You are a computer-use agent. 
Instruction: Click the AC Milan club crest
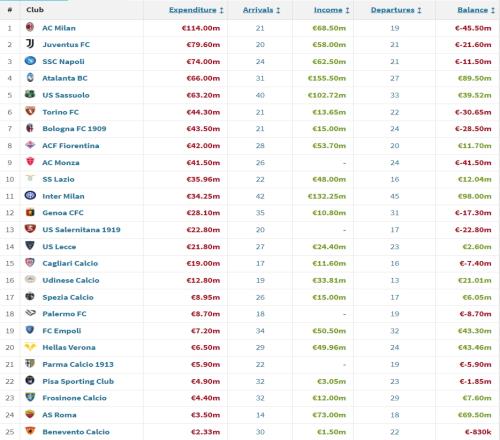point(30,27)
